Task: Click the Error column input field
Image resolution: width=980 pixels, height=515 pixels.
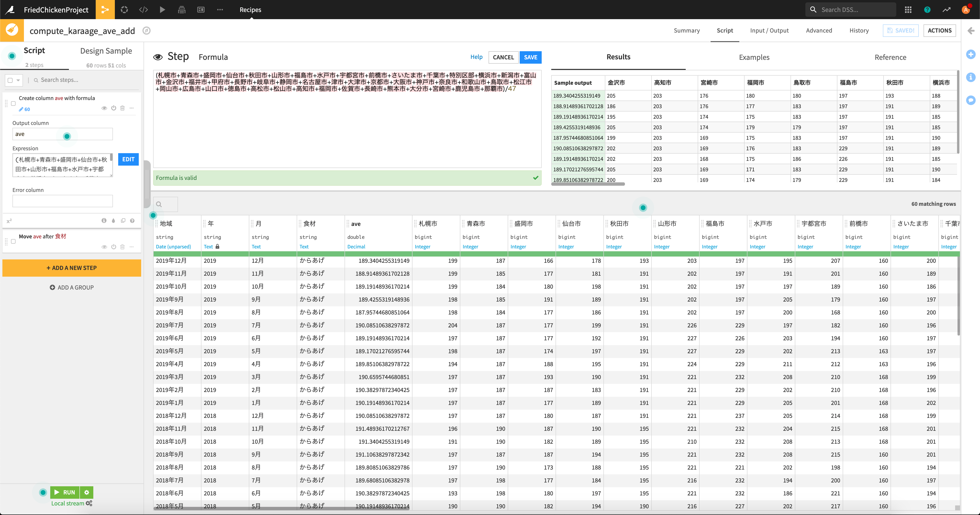Action: coord(62,201)
